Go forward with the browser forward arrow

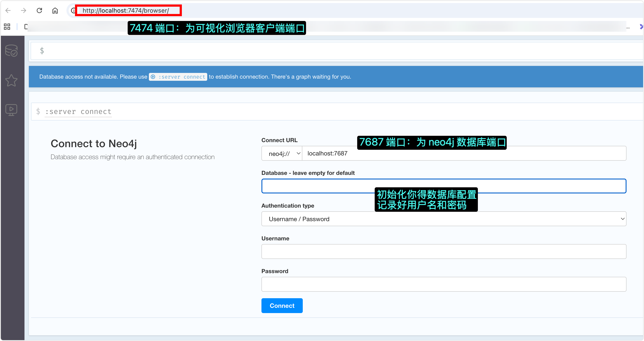point(24,10)
